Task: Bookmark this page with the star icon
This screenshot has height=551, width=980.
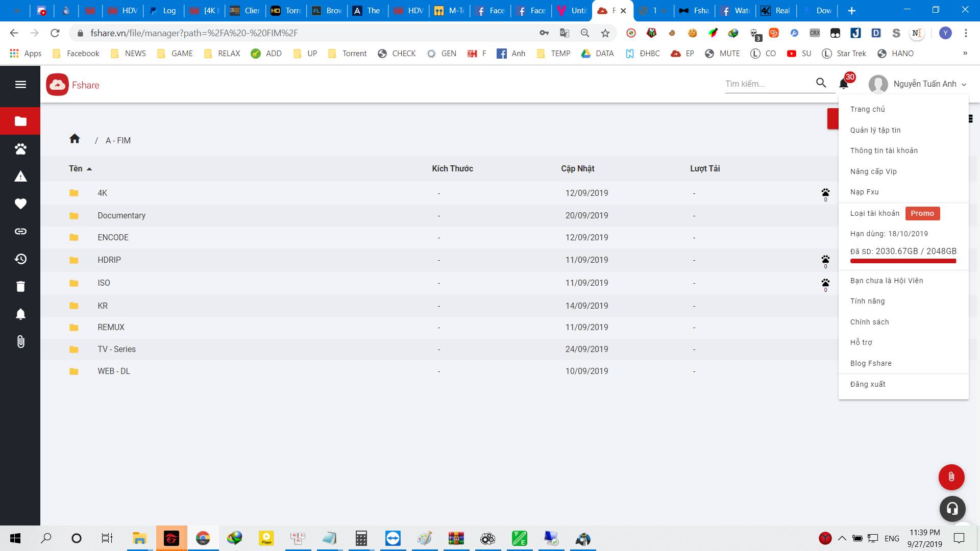Action: 605,33
